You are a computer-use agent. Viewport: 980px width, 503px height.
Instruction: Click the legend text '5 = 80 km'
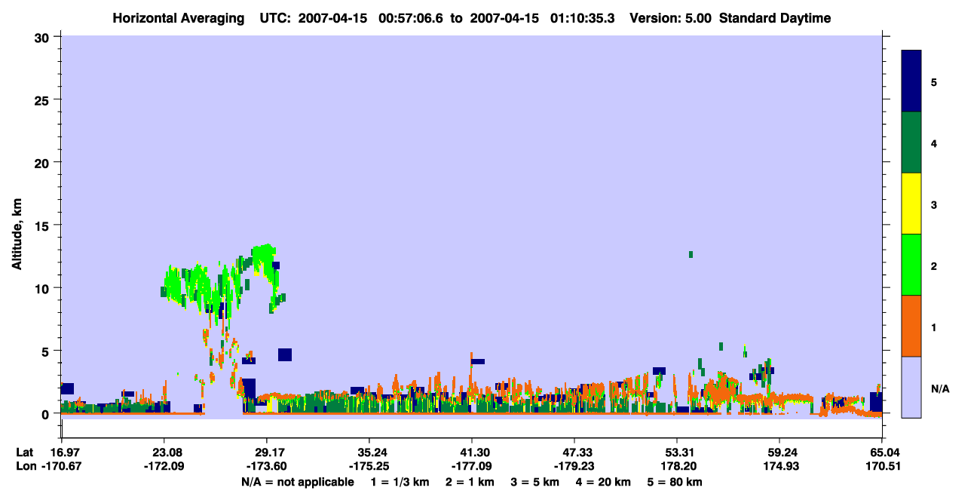click(x=675, y=482)
